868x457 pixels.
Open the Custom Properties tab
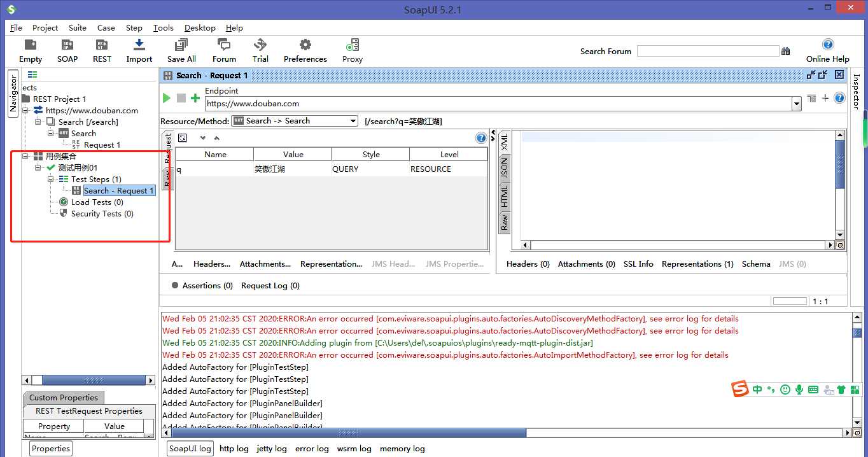click(x=64, y=397)
